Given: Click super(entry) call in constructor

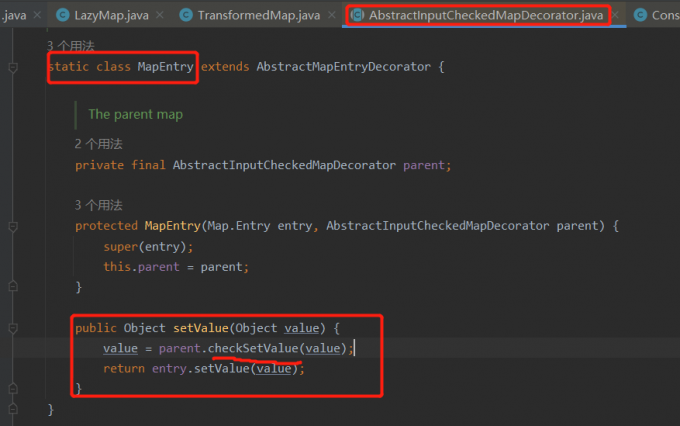Looking at the screenshot, I should [148, 247].
